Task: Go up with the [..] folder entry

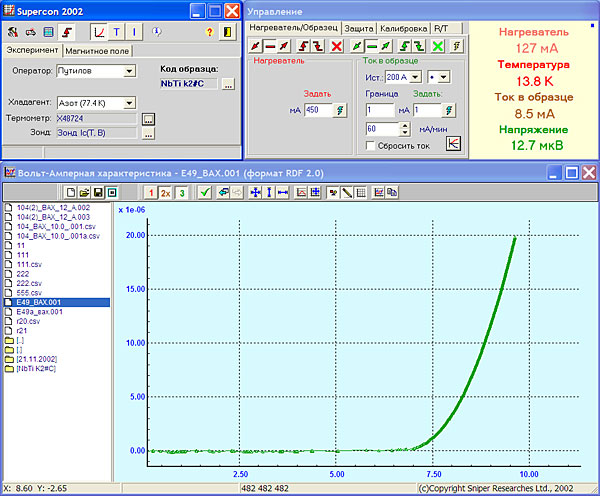Action: [57, 340]
